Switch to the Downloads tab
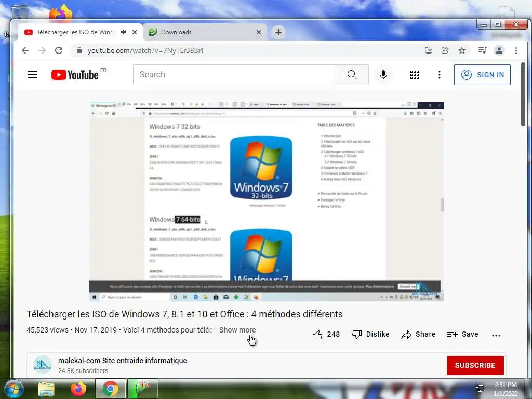 (205, 32)
